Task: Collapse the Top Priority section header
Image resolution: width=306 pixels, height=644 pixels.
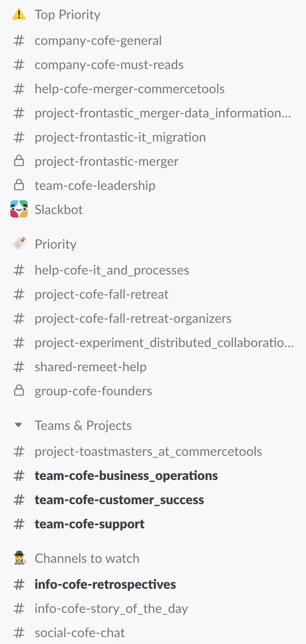Action: coord(67,15)
